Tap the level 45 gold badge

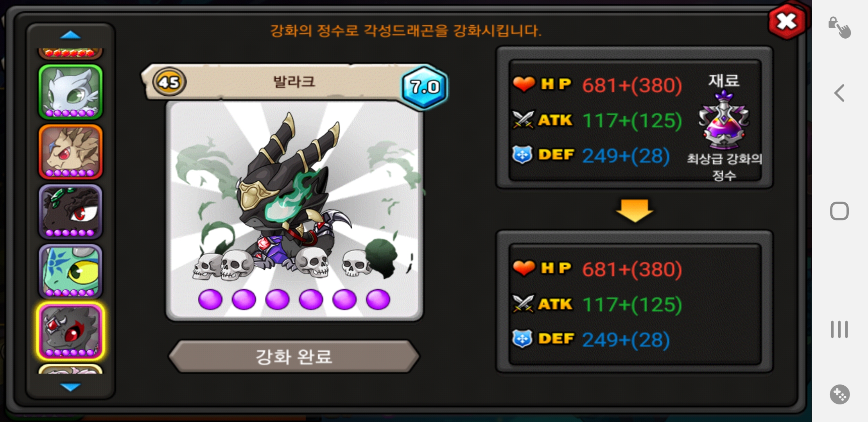pos(169,82)
